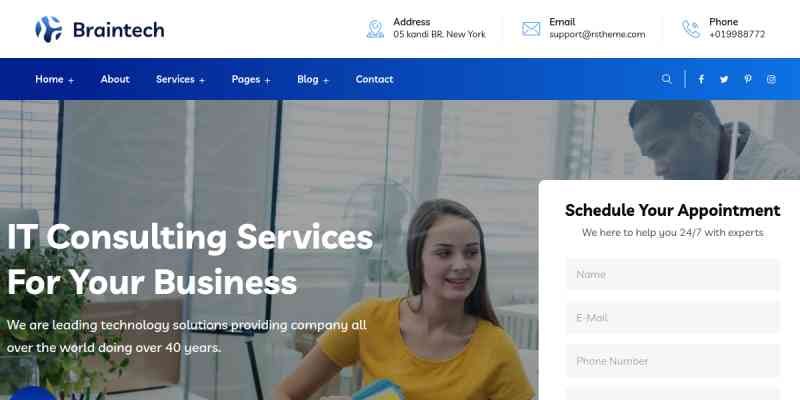Click the support@rstheme.com email link

click(x=597, y=35)
